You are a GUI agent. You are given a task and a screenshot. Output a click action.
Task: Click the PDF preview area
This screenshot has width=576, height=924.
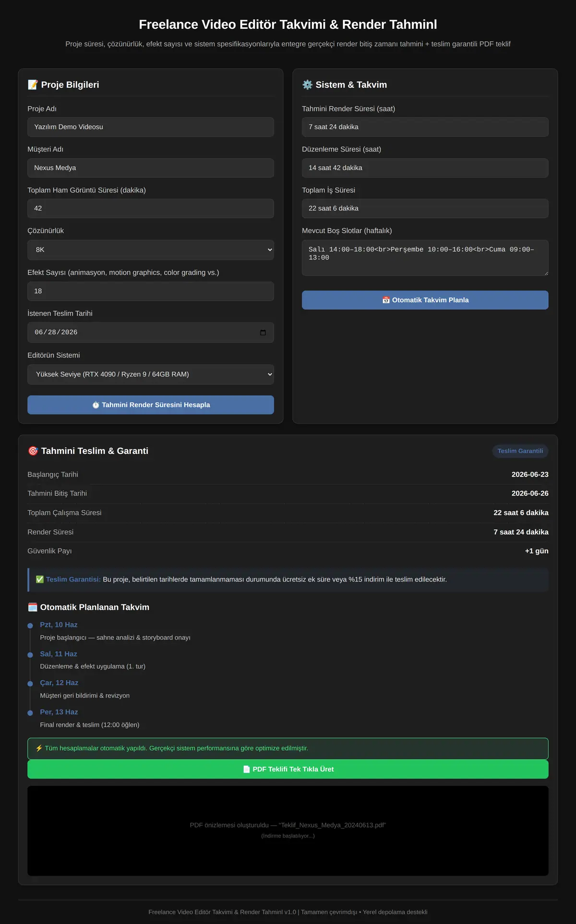288,831
